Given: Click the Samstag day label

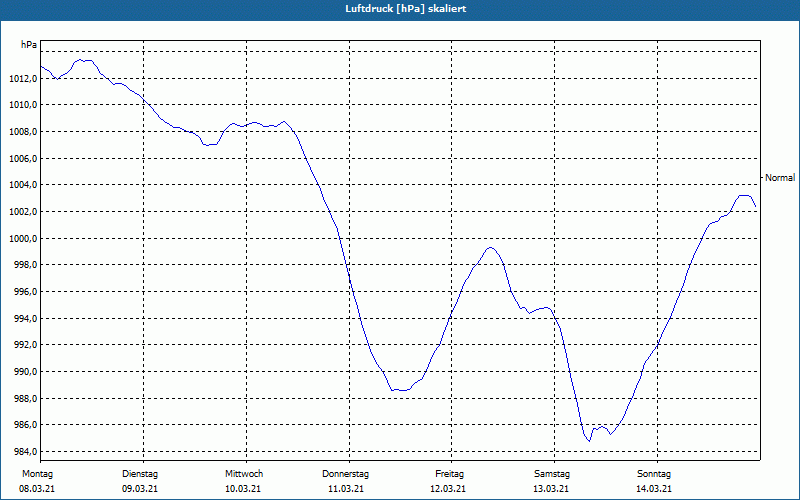Looking at the screenshot, I should click(x=552, y=474).
